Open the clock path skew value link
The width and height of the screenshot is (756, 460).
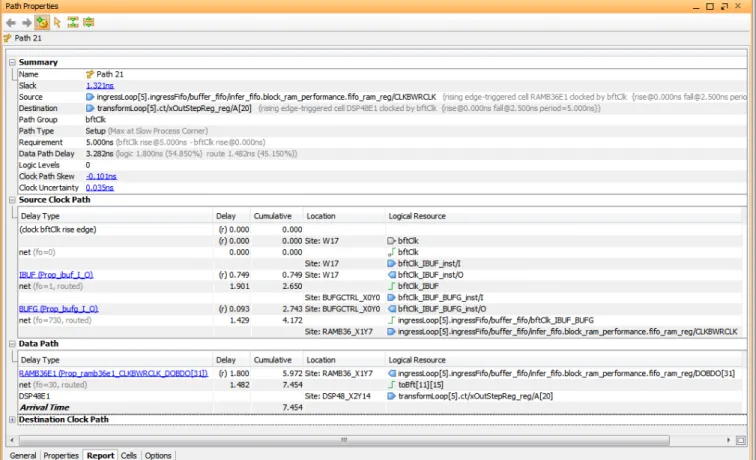tap(101, 176)
